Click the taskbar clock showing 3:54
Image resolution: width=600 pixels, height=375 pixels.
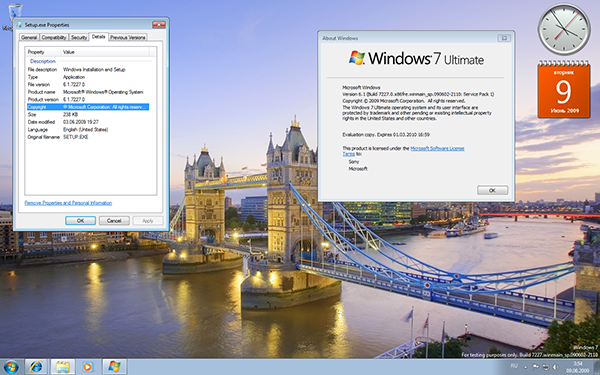point(578,367)
